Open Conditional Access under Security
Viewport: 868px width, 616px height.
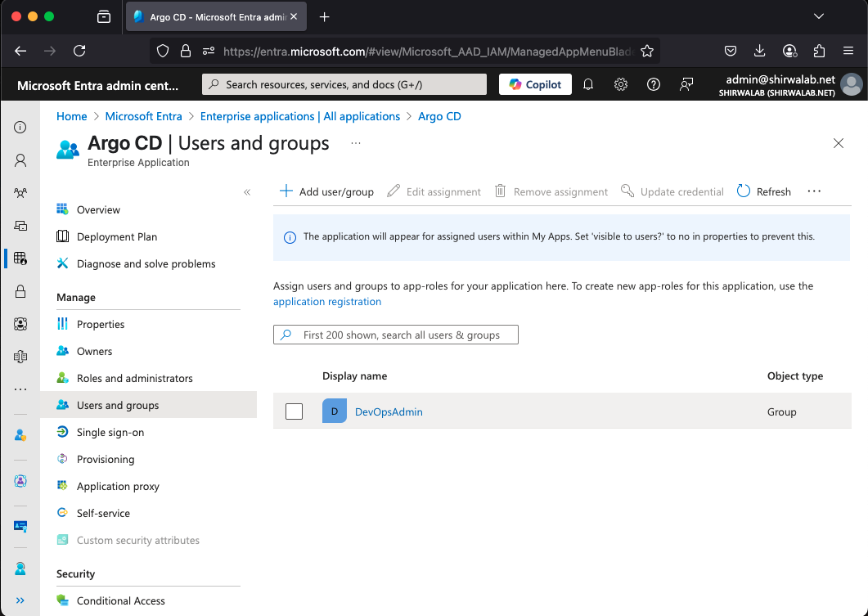[121, 600]
